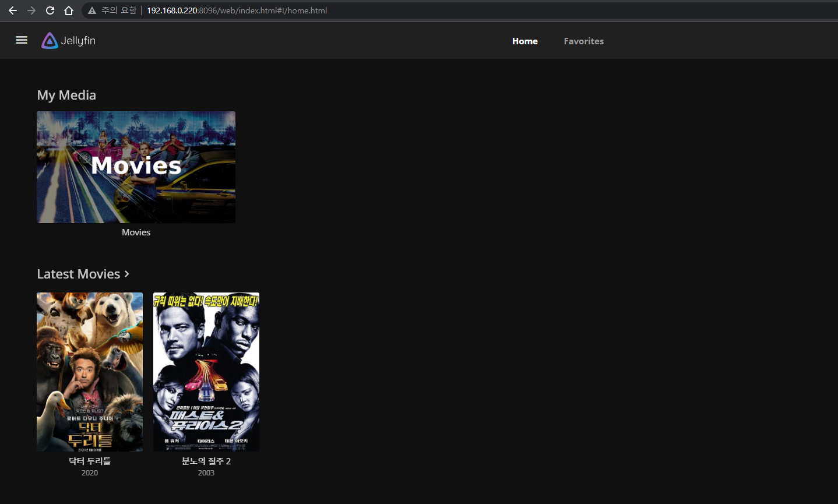Click the 분노의 질주 2 title text

pyautogui.click(x=206, y=461)
